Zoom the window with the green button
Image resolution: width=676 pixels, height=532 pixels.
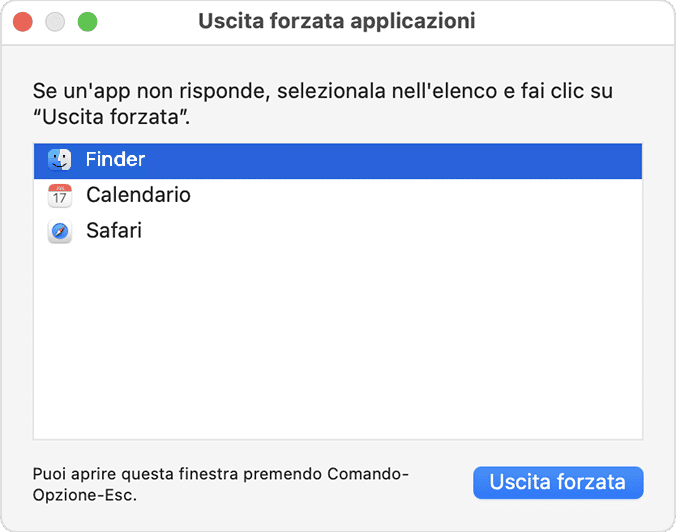[87, 21]
